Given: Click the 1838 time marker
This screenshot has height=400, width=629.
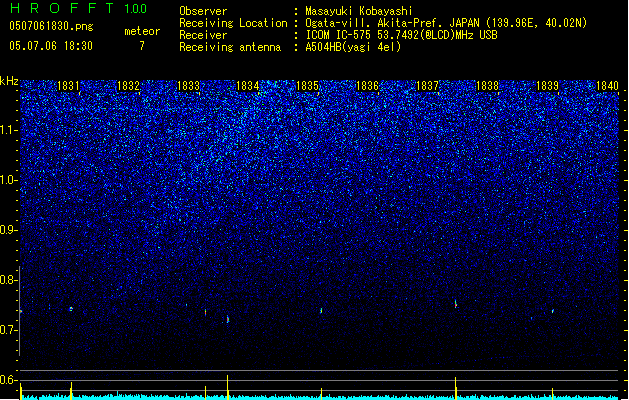Looking at the screenshot, I should click(487, 86).
